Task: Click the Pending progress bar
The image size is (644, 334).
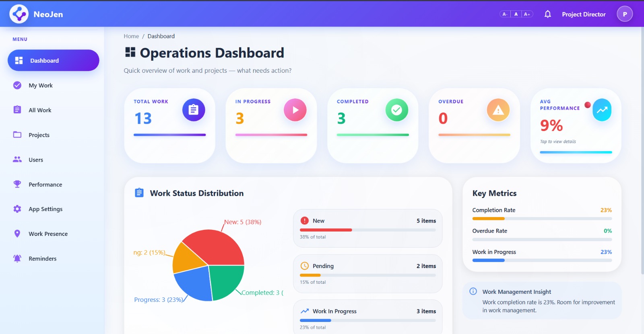Action: [x=367, y=275]
